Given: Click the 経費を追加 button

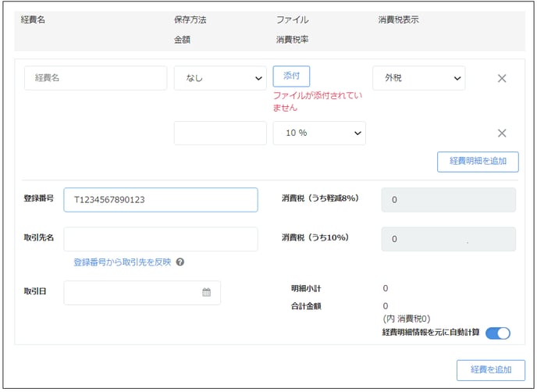Looking at the screenshot, I should 492,369.
